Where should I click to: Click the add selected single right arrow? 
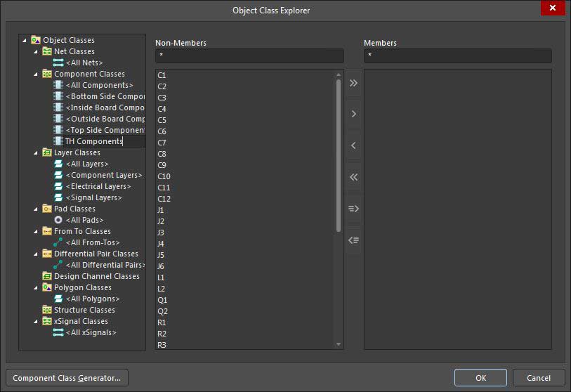[353, 114]
